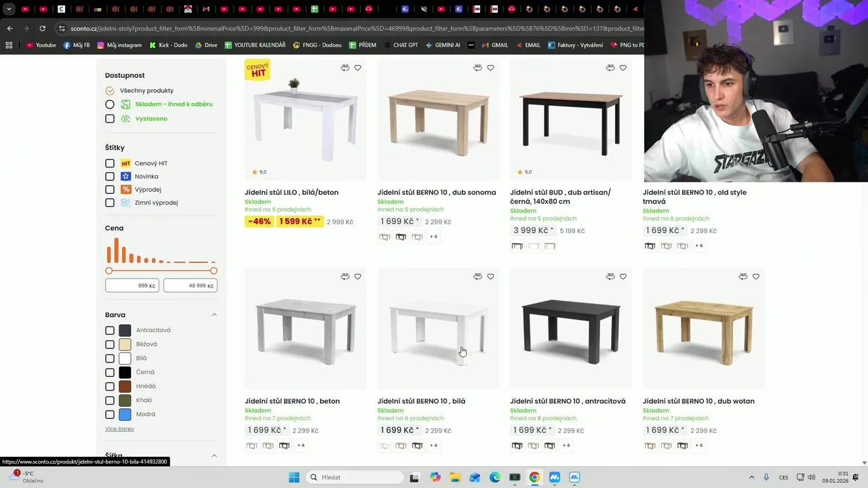This screenshot has width=868, height=488.
Task: Click 365 icon on BERNO 10 dub wotan
Action: click(x=743, y=277)
